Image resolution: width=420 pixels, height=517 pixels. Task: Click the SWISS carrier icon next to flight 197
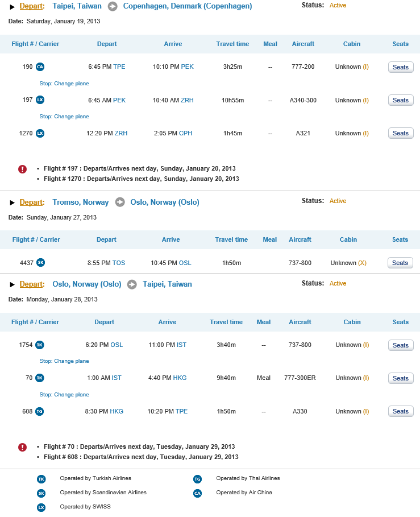tap(39, 100)
